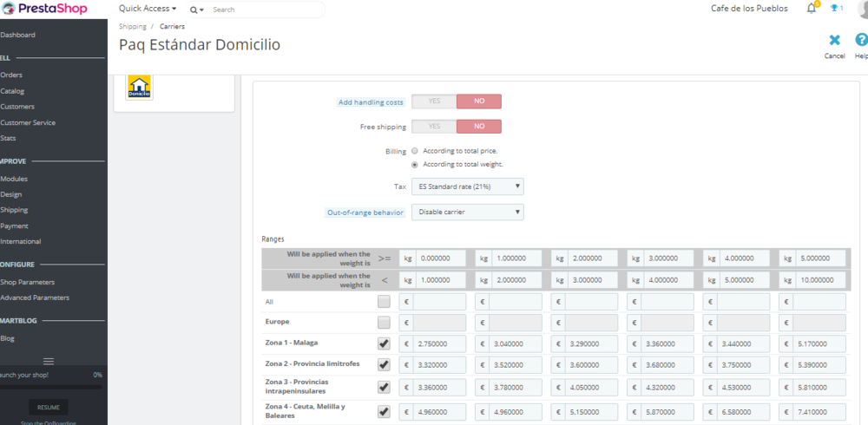Open the Tax dropdown

tap(467, 186)
